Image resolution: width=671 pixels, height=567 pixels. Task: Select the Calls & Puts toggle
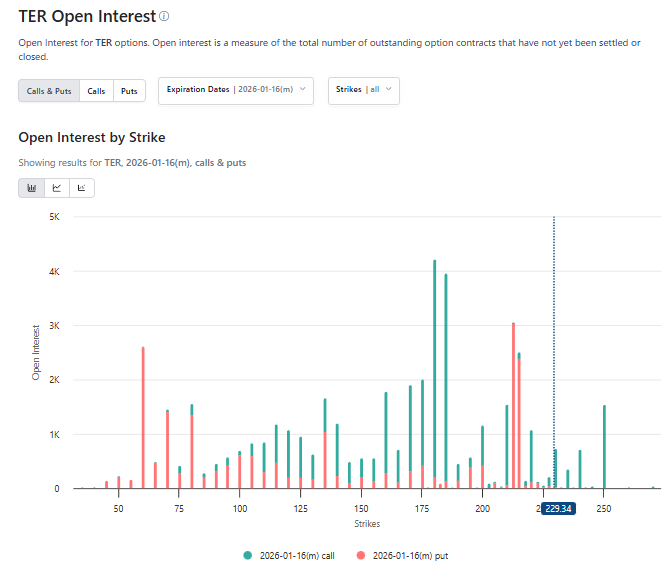pyautogui.click(x=49, y=91)
